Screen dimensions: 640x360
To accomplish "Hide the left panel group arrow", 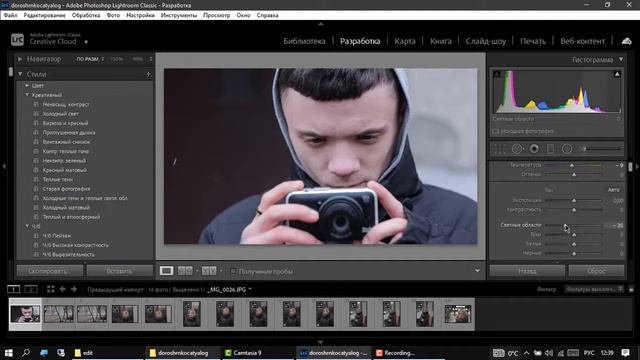I will click(x=4, y=166).
